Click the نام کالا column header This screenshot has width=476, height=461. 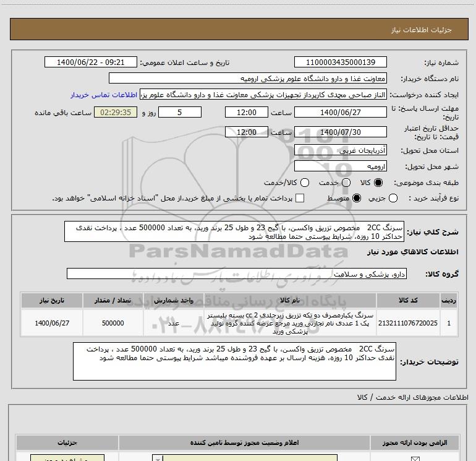[x=290, y=301]
